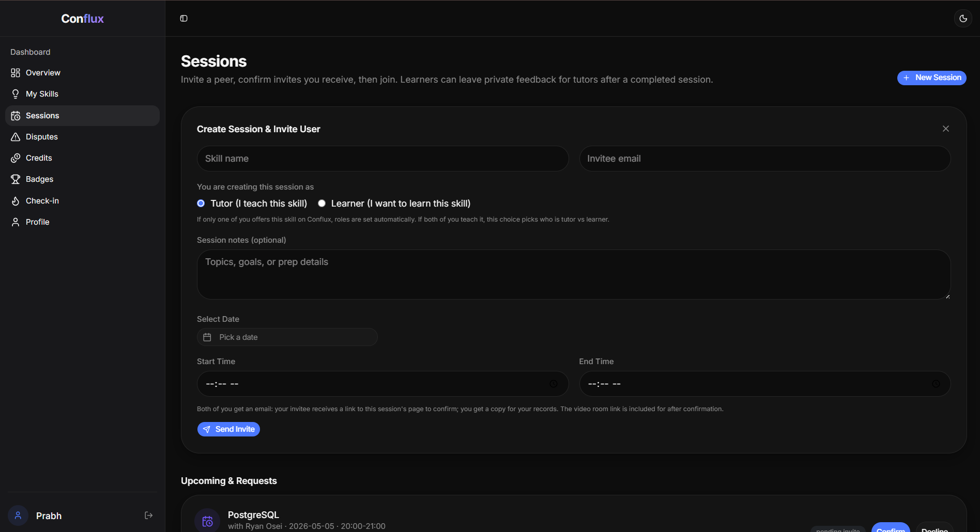980x532 pixels.
Task: Decline the PostgreSQL session invite
Action: [x=935, y=527]
